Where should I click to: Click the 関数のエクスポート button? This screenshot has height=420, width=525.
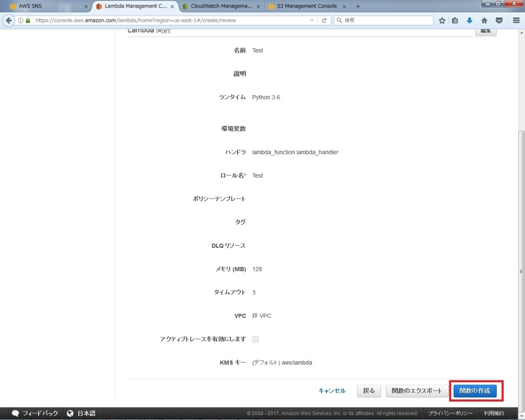click(417, 391)
